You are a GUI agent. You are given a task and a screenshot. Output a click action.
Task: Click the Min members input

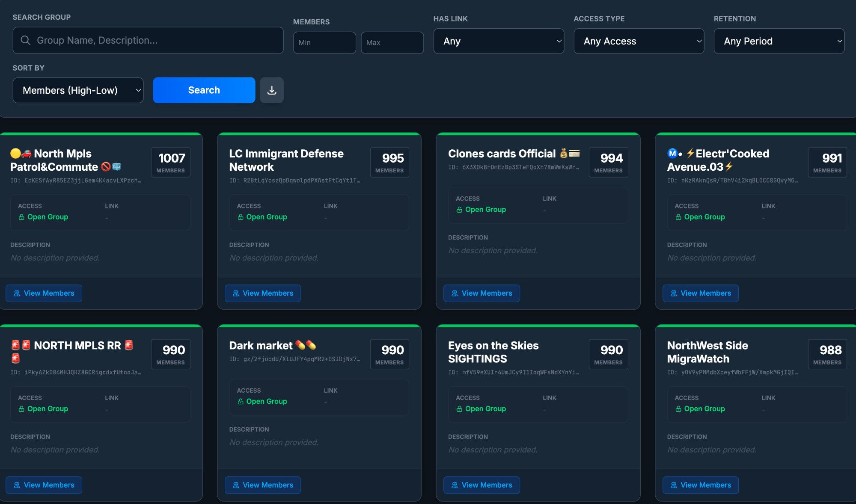(x=324, y=43)
